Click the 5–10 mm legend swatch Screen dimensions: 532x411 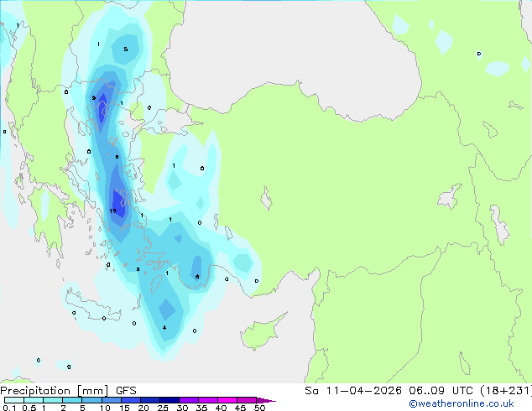pyautogui.click(x=91, y=400)
